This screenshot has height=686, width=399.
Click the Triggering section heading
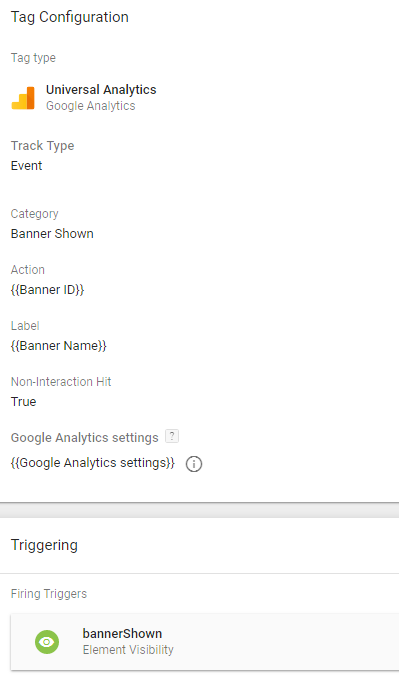coord(44,545)
